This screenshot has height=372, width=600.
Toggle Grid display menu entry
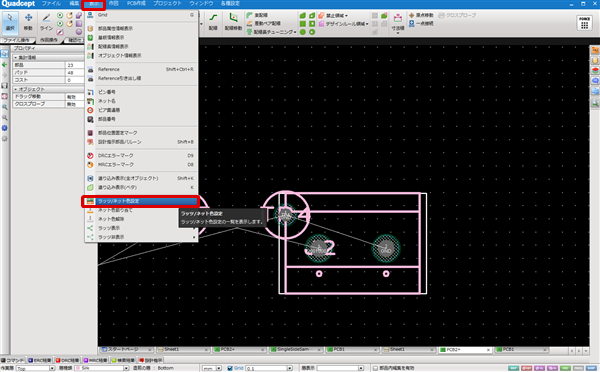tap(141, 15)
